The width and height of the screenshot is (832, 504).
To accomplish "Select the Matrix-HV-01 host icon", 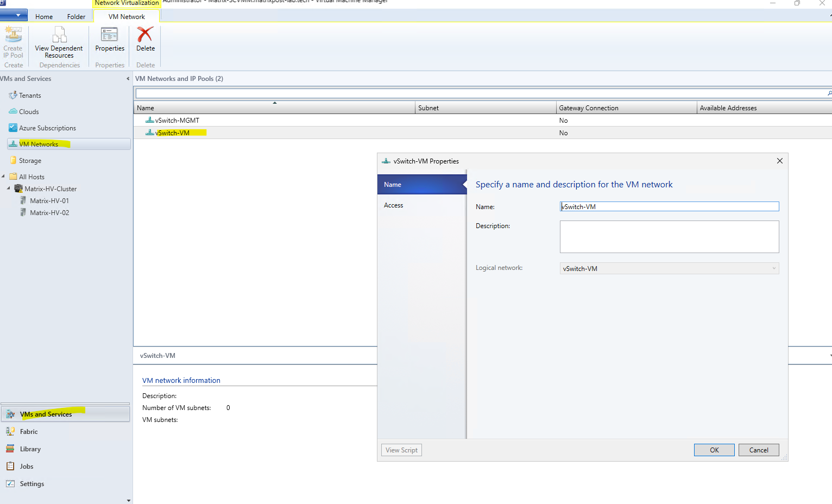I will click(x=23, y=200).
